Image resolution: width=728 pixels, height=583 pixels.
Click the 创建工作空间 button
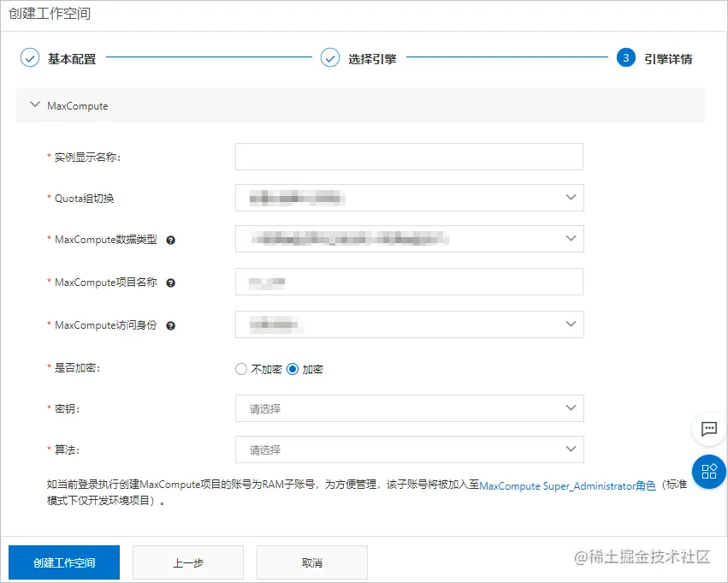click(64, 562)
